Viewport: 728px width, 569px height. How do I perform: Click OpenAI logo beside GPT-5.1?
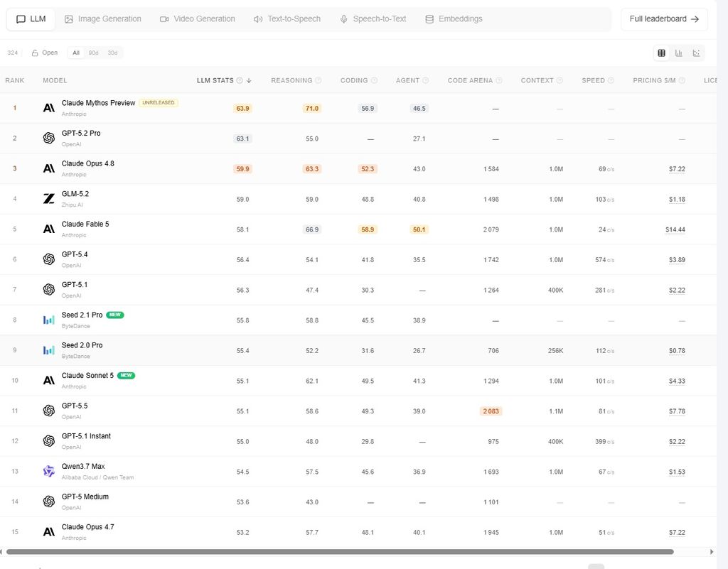[x=49, y=290]
